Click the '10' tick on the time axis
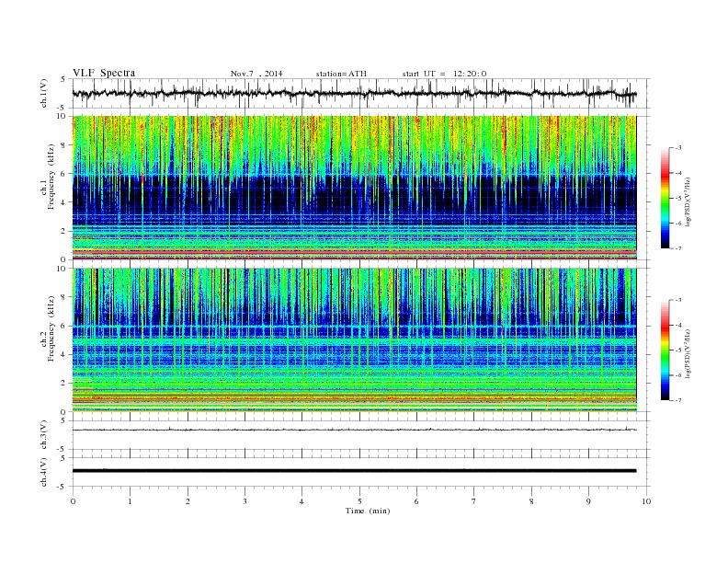728x563 pixels. pos(646,501)
